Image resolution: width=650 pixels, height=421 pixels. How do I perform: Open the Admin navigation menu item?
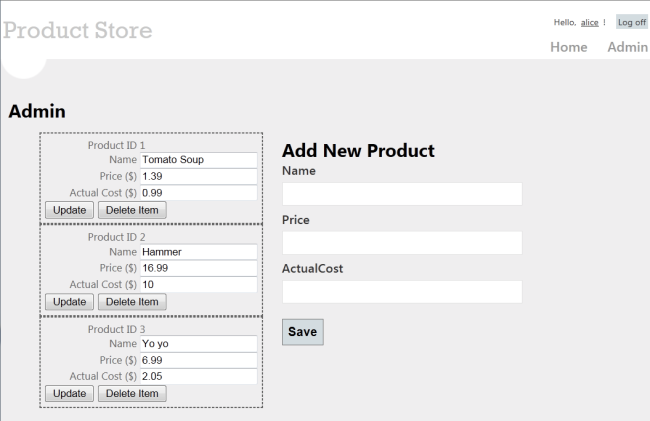pos(627,47)
